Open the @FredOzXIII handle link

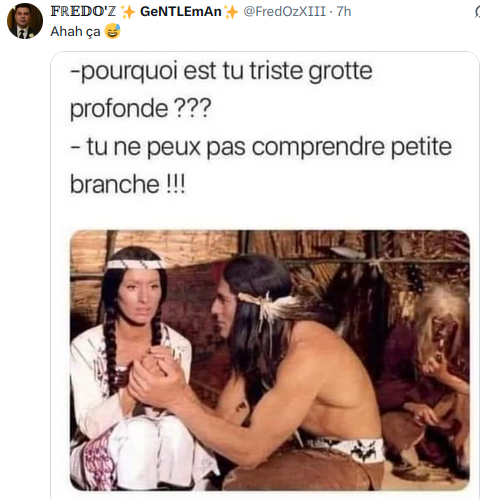284,12
